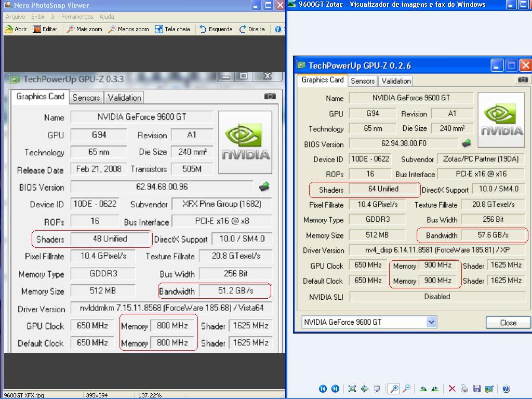Screen dimensions: 532x399
Task: Click BIOS Version 62.94.38.00.F0 field
Action: tap(404, 143)
